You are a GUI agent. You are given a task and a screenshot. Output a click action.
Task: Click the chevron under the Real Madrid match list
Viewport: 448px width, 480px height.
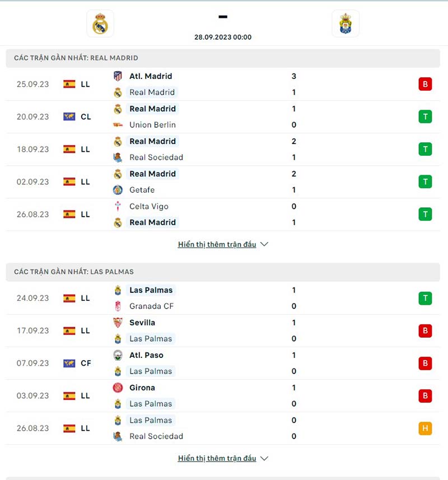264,244
